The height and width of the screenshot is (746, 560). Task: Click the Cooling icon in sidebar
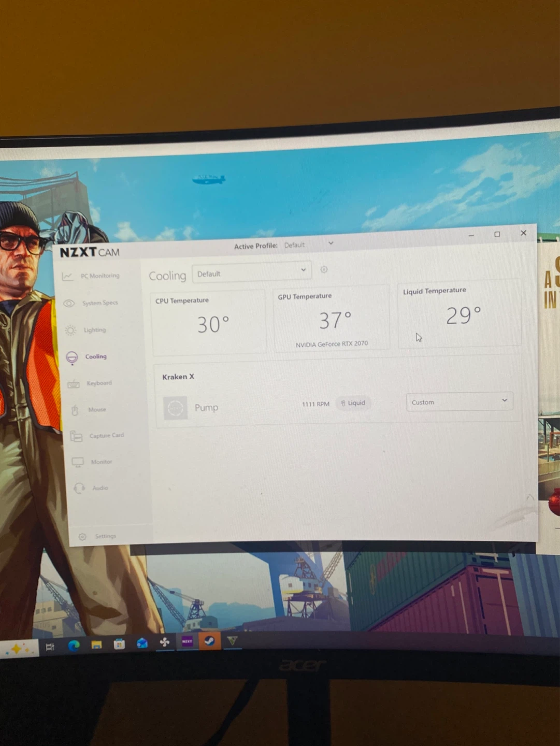[x=72, y=357]
